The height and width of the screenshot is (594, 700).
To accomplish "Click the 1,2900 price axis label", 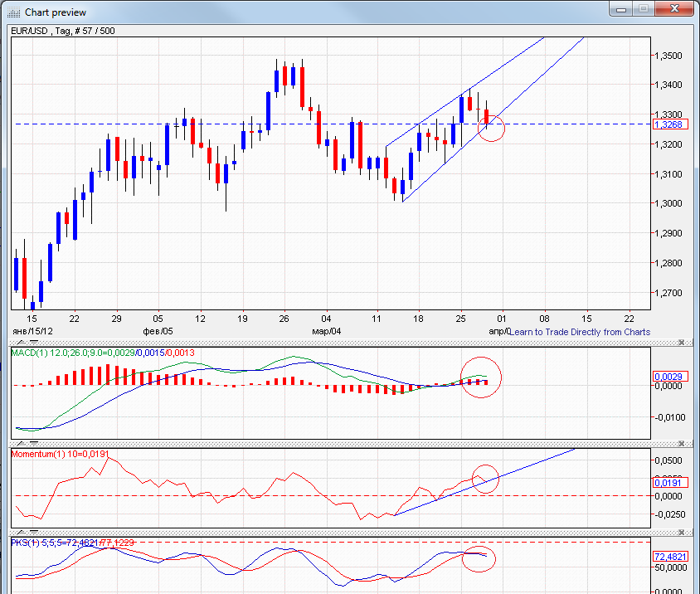I will pos(668,233).
